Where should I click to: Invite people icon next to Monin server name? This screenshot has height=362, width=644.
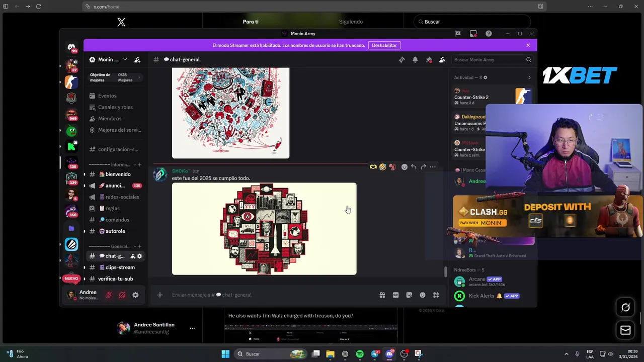point(137,59)
